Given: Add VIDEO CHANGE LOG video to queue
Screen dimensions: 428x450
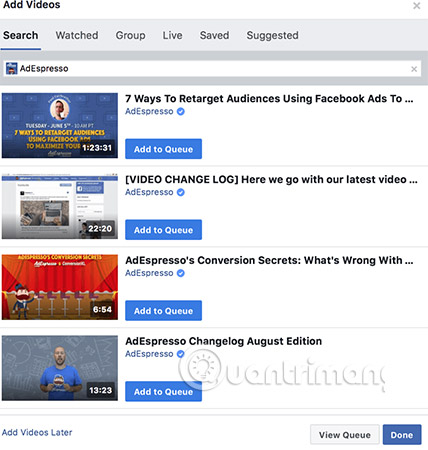Looking at the screenshot, I should coord(163,230).
